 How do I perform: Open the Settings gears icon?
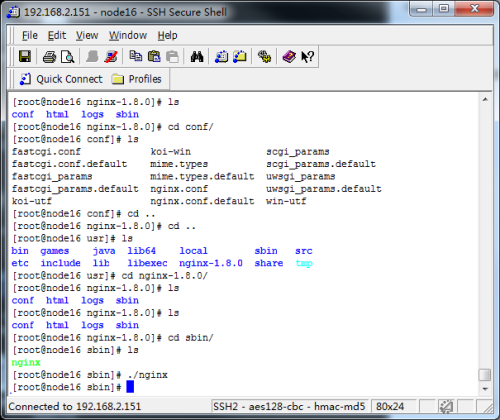(x=264, y=56)
